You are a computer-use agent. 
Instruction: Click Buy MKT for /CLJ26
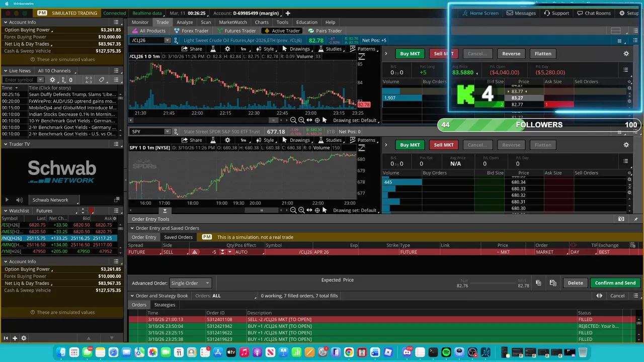(x=410, y=53)
